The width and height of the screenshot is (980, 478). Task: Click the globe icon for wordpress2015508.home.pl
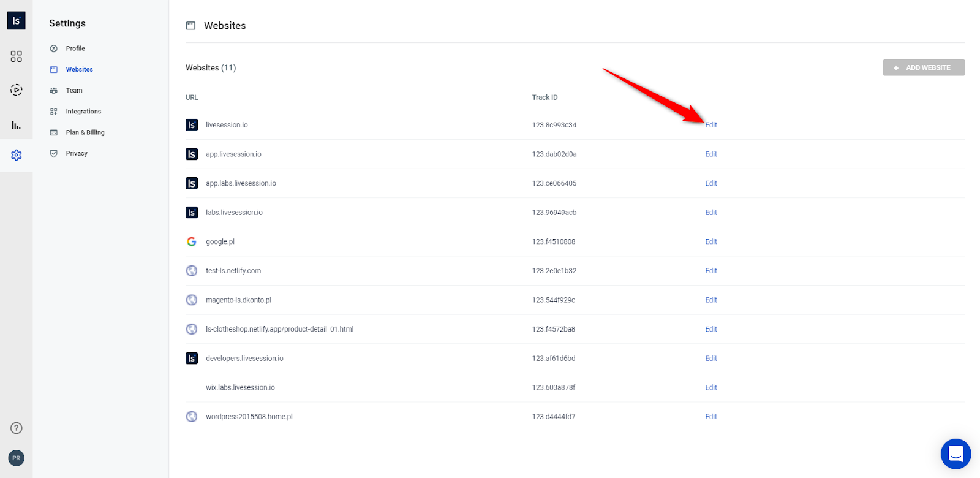click(192, 417)
